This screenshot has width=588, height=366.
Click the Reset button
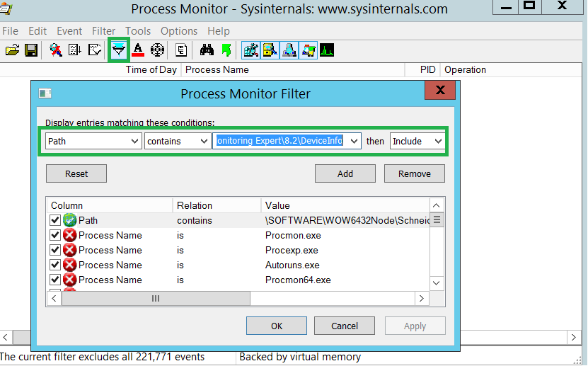[76, 173]
